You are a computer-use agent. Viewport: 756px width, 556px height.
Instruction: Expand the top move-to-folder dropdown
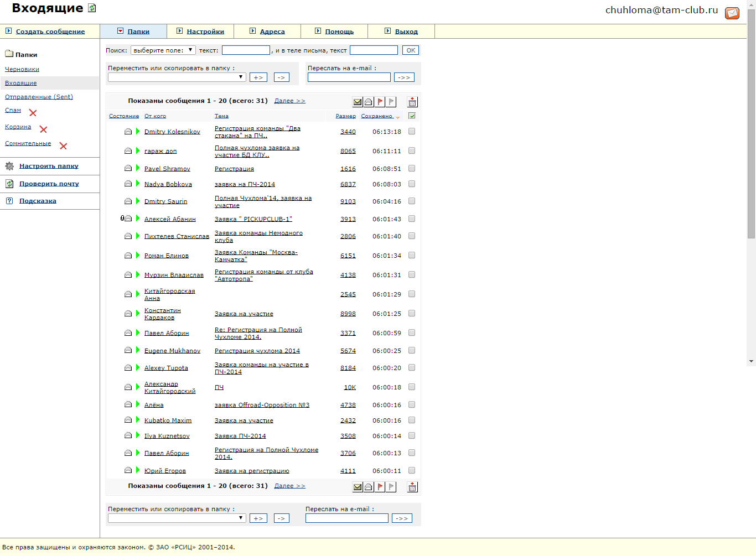pos(177,77)
